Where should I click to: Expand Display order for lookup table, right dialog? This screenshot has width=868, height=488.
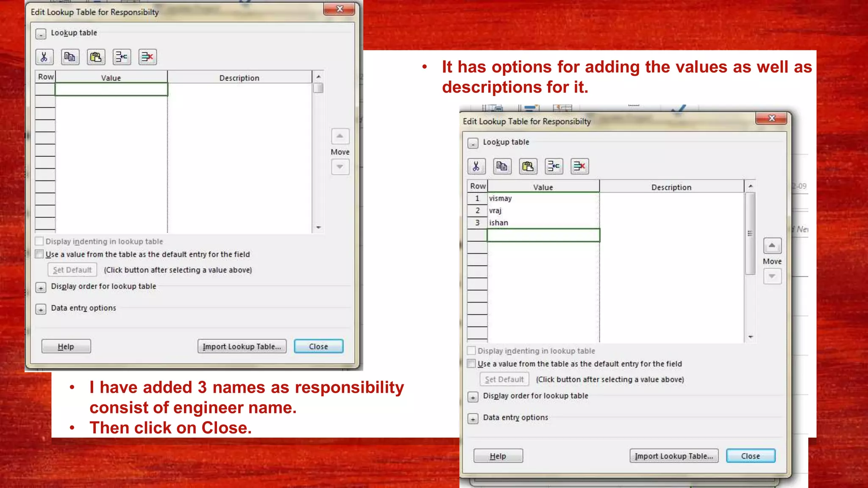click(473, 397)
